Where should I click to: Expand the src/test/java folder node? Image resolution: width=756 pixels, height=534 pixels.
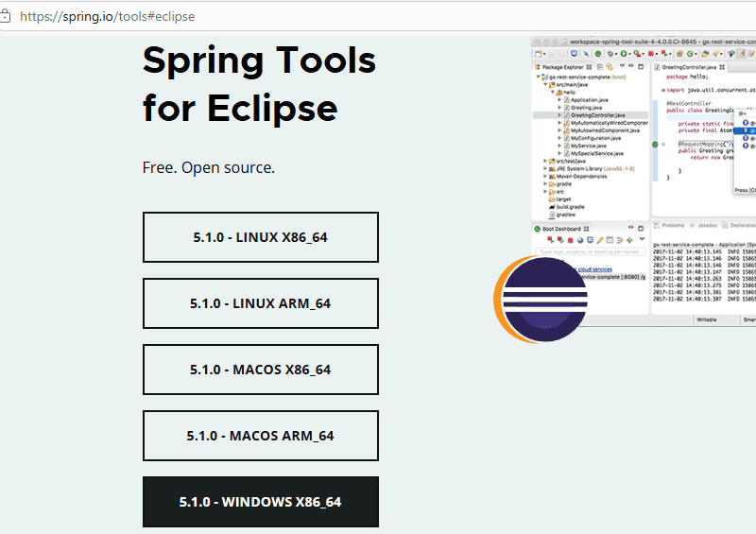tap(545, 161)
